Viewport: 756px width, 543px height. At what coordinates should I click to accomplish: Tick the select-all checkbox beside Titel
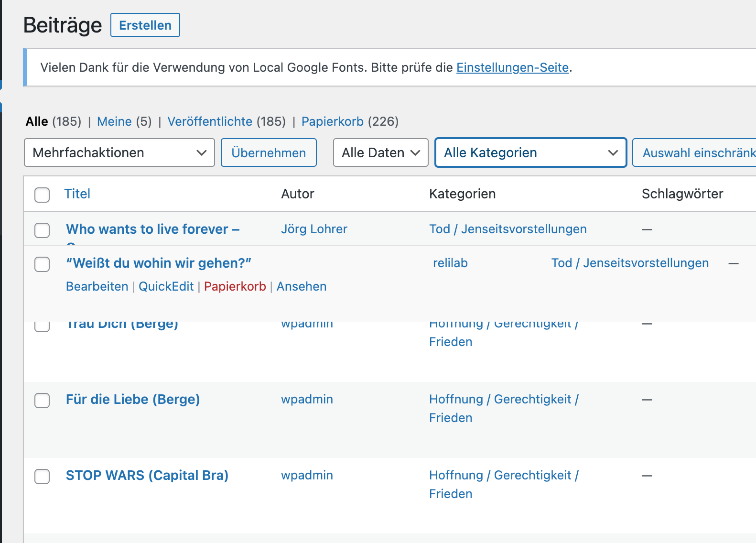(x=42, y=195)
